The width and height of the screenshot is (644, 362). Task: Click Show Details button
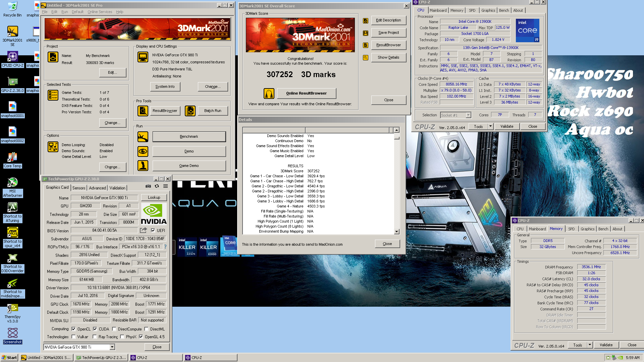388,57
